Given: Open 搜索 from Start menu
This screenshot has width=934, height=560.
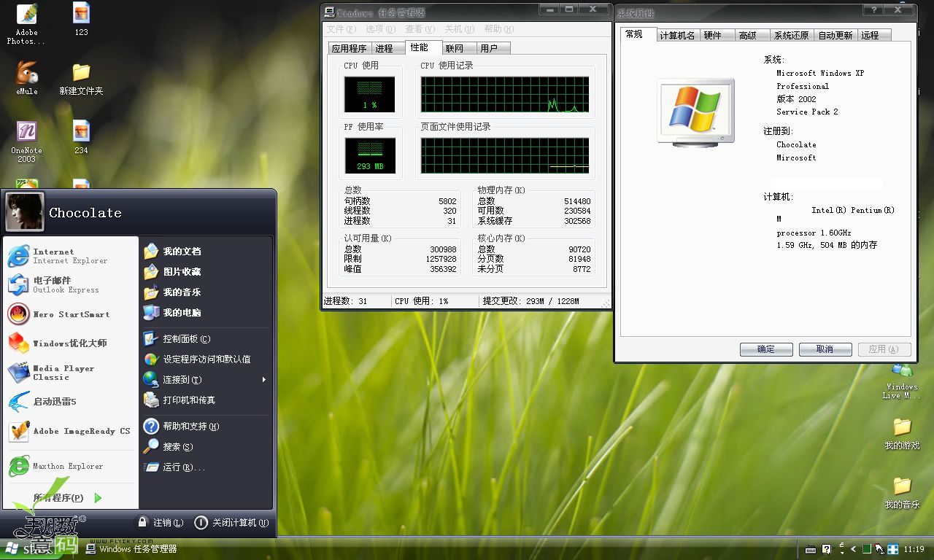Looking at the screenshot, I should pos(206,447).
